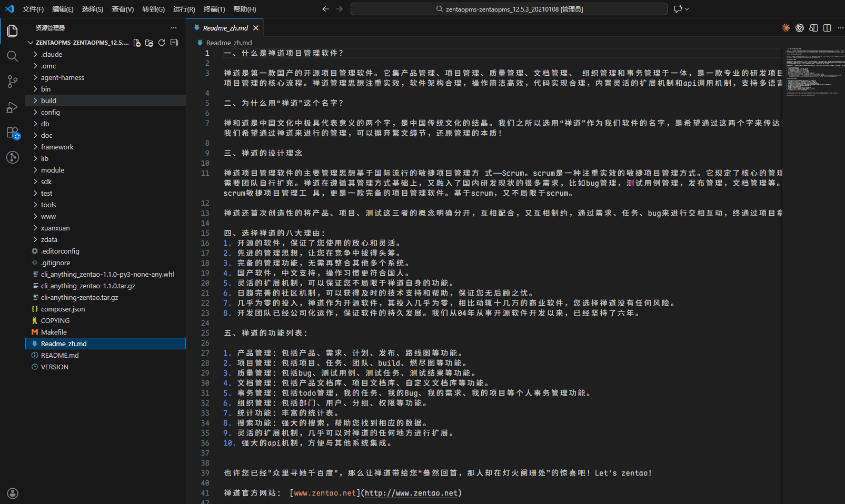The height and width of the screenshot is (504, 845).
Task: Open the 查看(V) menu
Action: pyautogui.click(x=123, y=9)
